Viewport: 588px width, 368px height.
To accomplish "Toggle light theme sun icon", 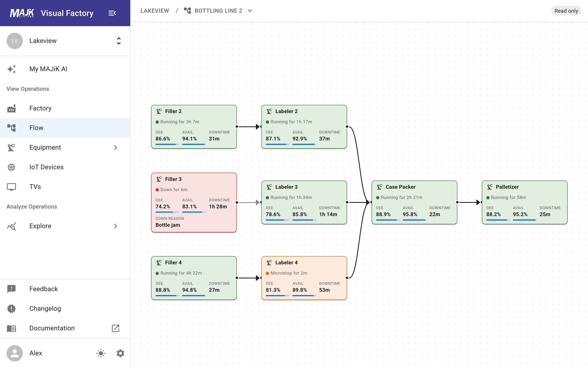I will tap(101, 353).
